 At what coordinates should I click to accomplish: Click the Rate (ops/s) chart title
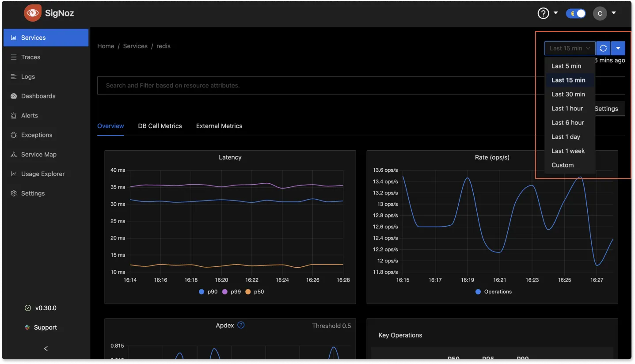pos(492,157)
